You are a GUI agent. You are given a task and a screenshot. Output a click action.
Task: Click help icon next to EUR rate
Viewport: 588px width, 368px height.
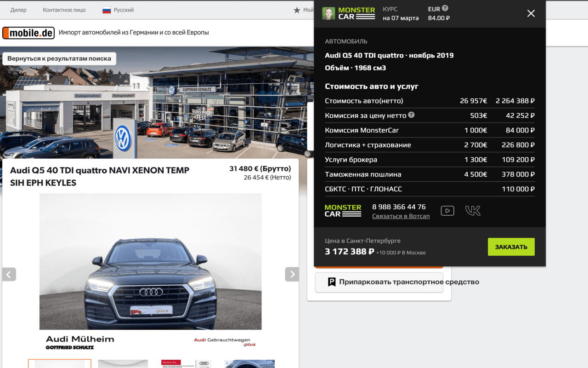click(x=445, y=8)
